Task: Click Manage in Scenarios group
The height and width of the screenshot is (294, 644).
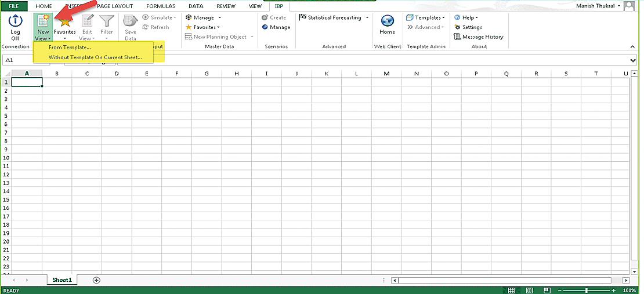Action: (x=276, y=27)
